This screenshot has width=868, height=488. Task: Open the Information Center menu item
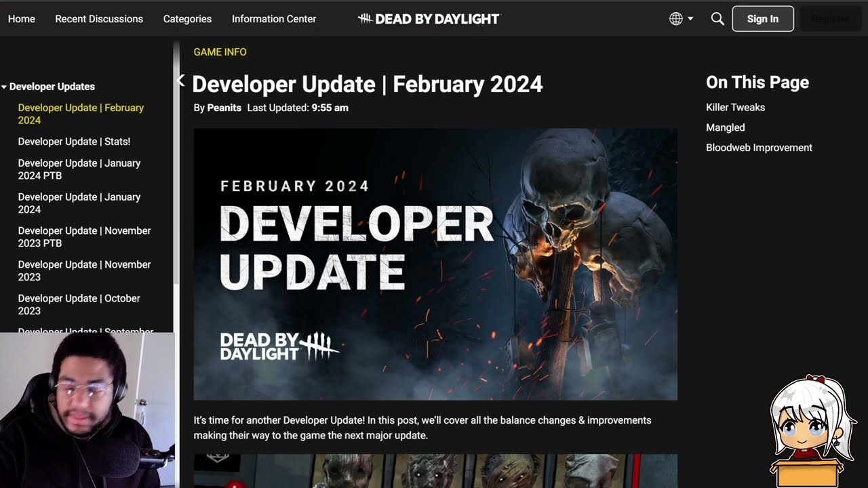tap(274, 19)
